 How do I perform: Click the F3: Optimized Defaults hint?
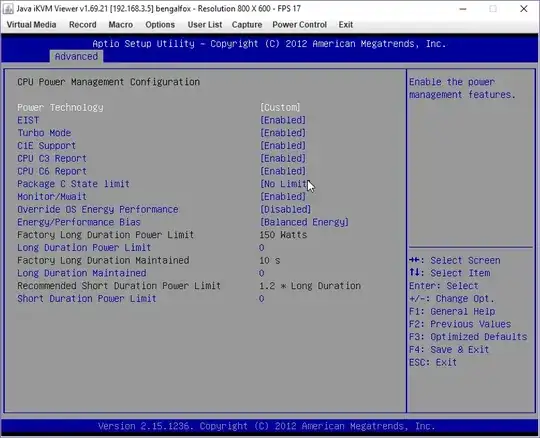click(x=468, y=337)
